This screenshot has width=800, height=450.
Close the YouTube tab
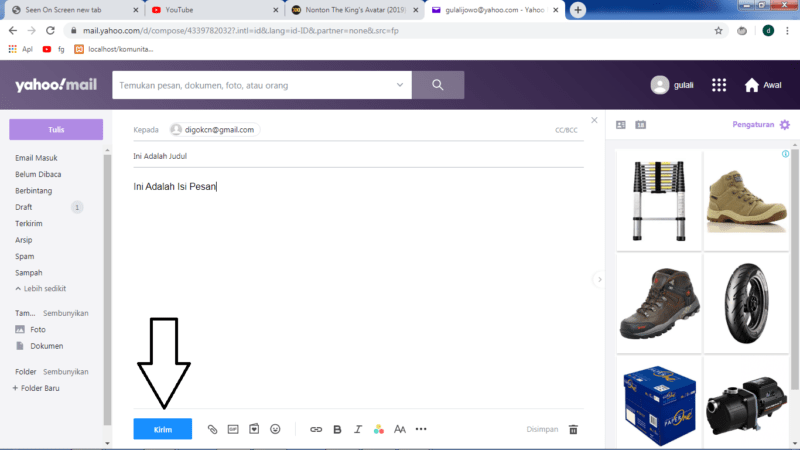pos(276,10)
